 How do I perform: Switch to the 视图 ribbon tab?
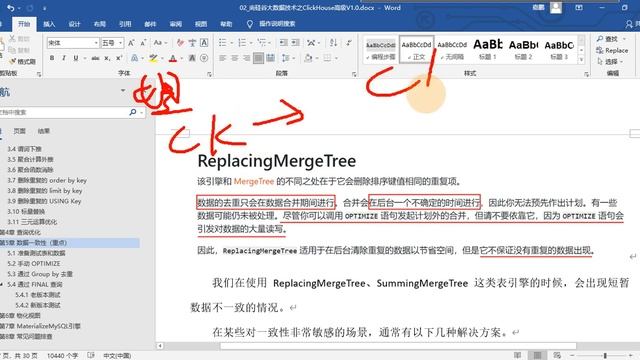(x=201, y=24)
